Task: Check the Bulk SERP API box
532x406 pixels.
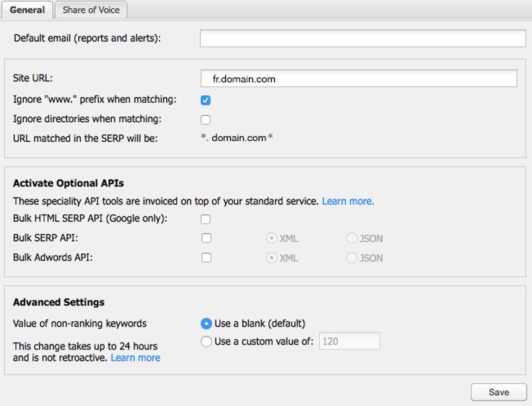Action: click(205, 238)
